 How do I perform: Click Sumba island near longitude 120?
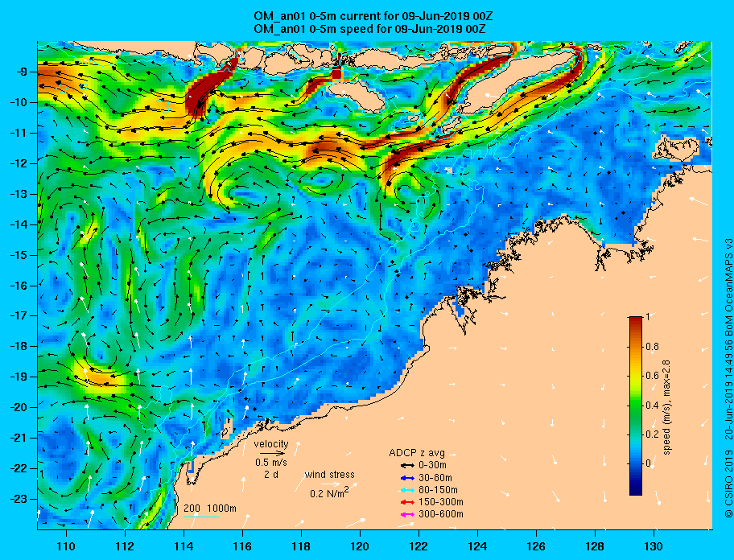click(x=357, y=95)
